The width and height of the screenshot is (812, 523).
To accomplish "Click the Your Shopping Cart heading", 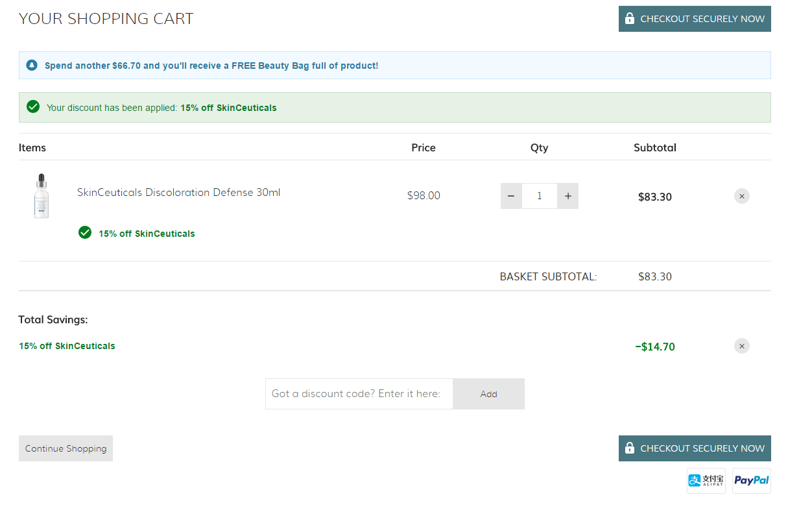I will (x=106, y=19).
